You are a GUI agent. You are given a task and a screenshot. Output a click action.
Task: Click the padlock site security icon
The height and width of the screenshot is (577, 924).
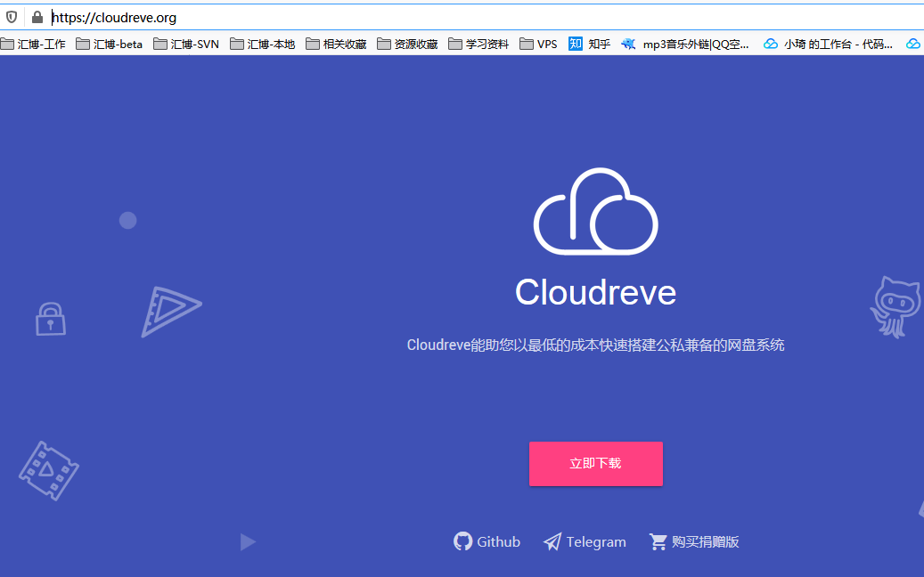[x=37, y=17]
